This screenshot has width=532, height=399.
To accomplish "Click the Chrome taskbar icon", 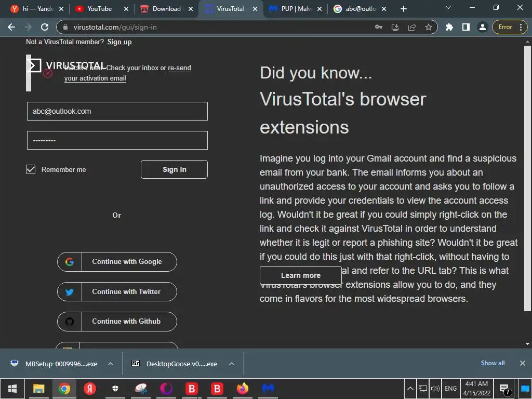I will coord(64,389).
